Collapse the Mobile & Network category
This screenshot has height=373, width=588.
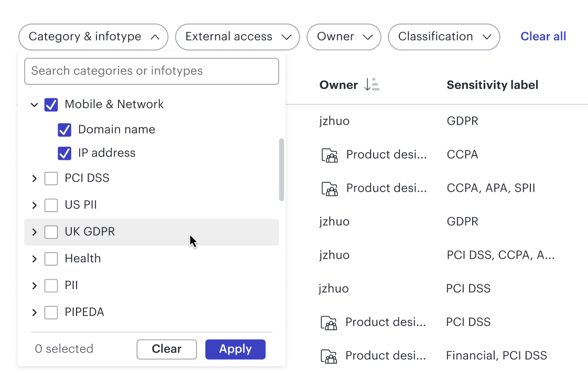click(x=35, y=105)
